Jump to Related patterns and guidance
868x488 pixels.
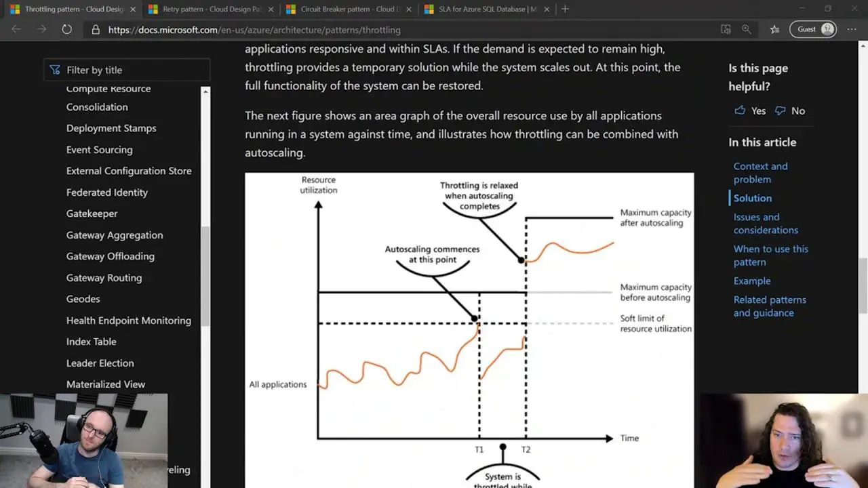(770, 306)
